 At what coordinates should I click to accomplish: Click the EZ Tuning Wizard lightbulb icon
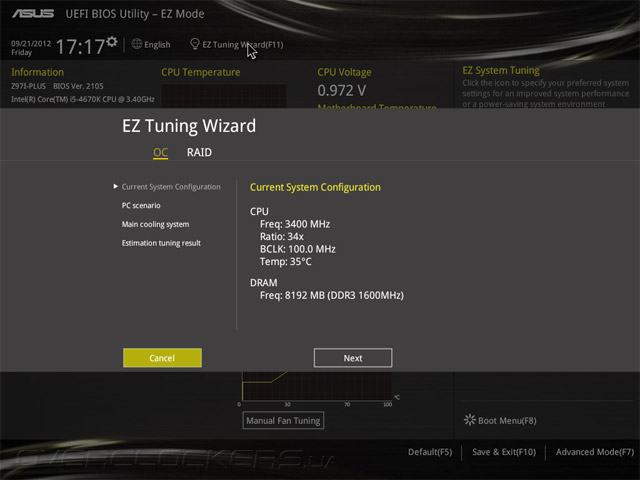tap(195, 44)
